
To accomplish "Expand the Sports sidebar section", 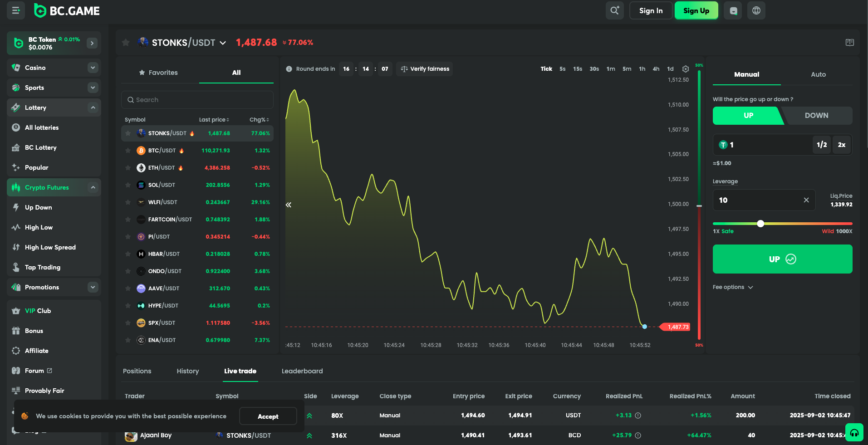I will (x=93, y=88).
